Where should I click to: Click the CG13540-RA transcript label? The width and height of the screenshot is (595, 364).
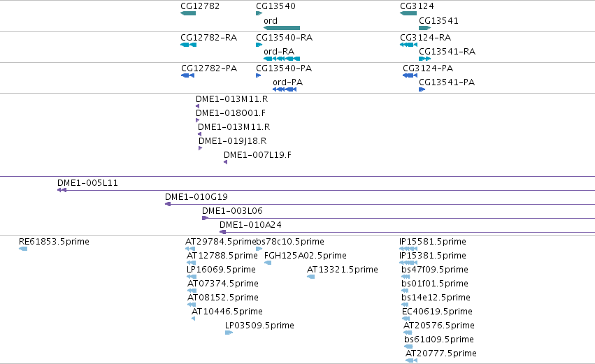pyautogui.click(x=285, y=38)
